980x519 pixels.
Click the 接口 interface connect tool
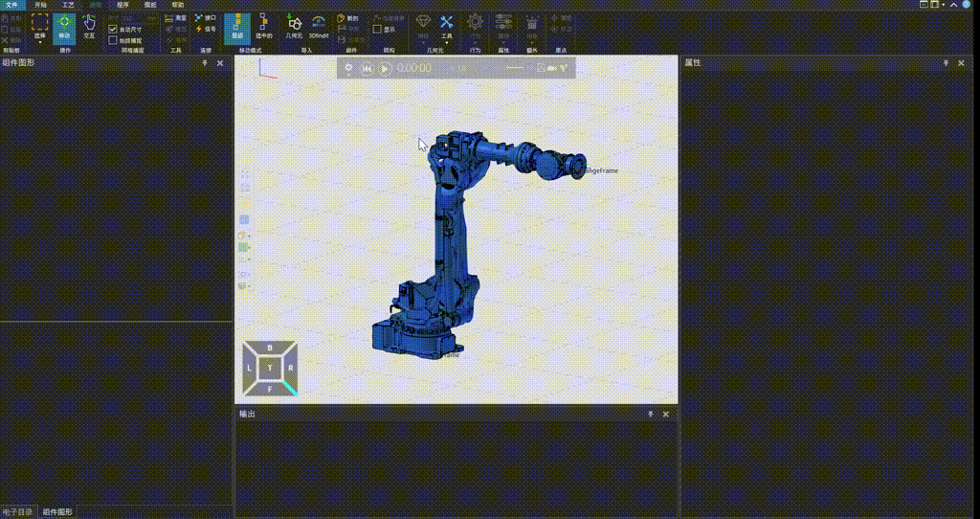click(x=205, y=18)
